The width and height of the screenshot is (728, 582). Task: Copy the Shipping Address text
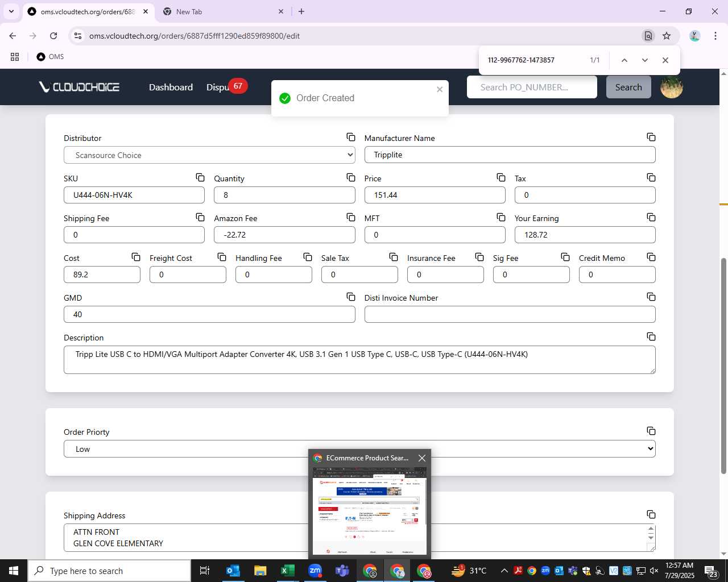click(x=651, y=515)
